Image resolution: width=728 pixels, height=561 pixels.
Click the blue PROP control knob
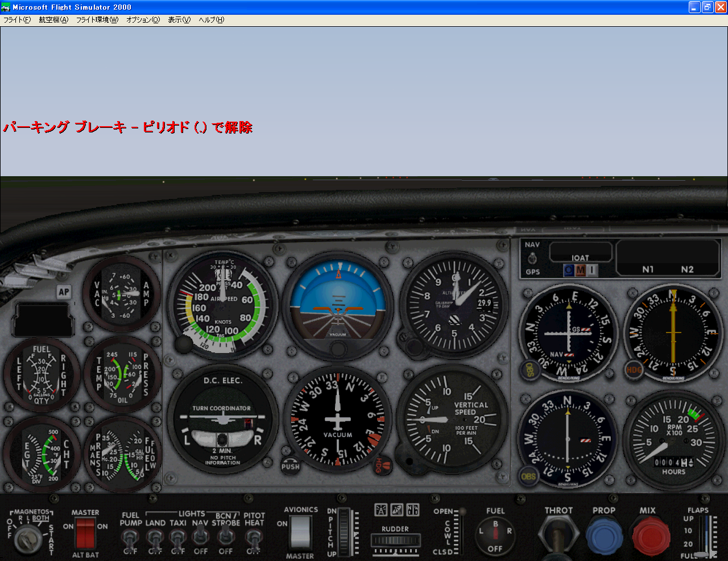pos(604,535)
